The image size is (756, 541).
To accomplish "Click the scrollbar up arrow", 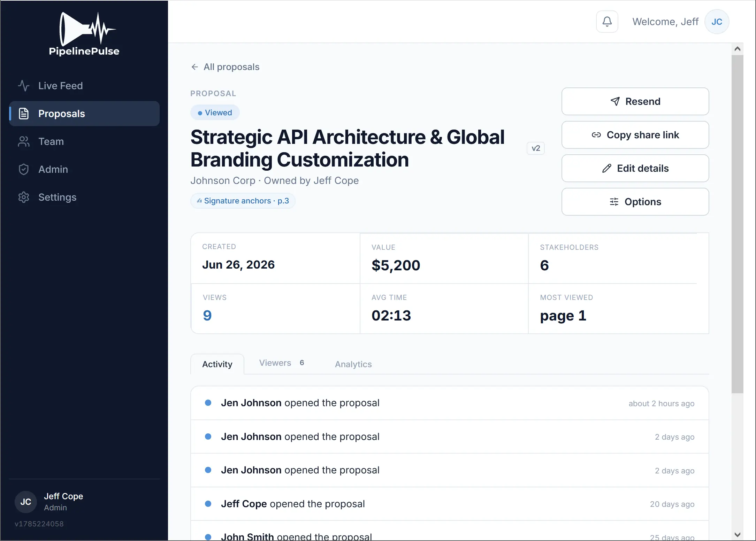I will (x=737, y=49).
